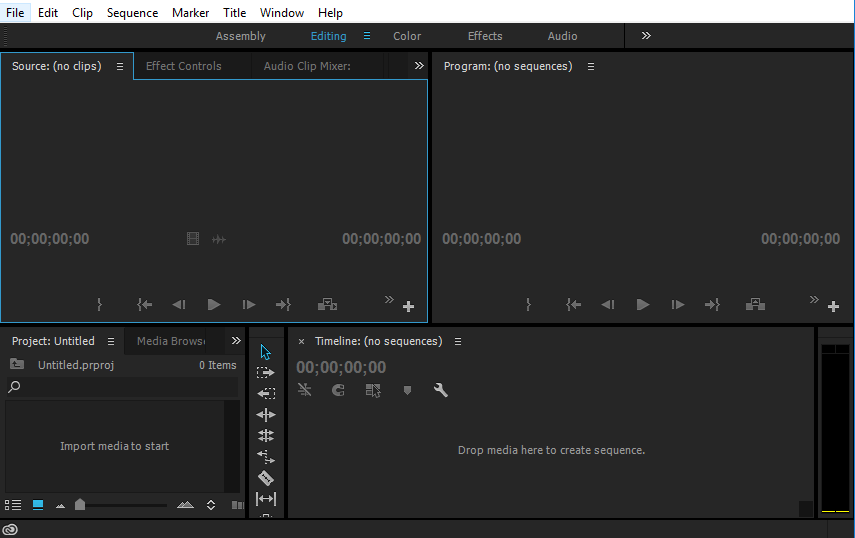Viewport: 855px width, 538px height.
Task: Switch Project panel to List View
Action: point(13,505)
